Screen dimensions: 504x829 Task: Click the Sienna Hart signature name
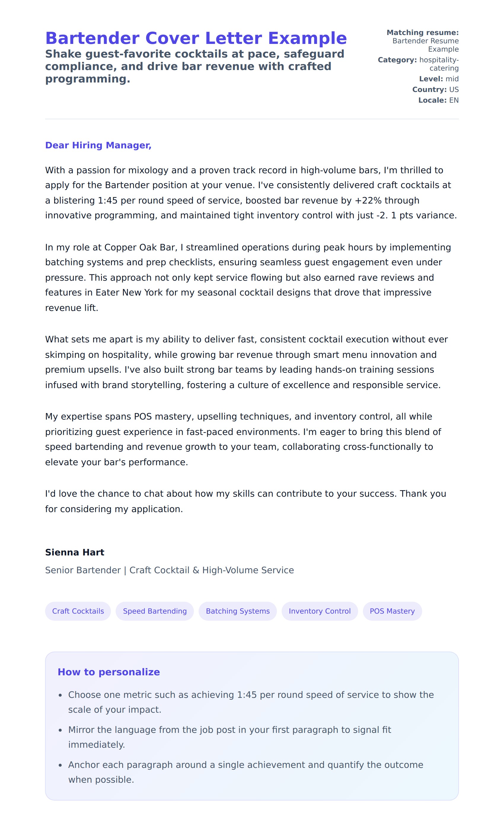tap(75, 552)
